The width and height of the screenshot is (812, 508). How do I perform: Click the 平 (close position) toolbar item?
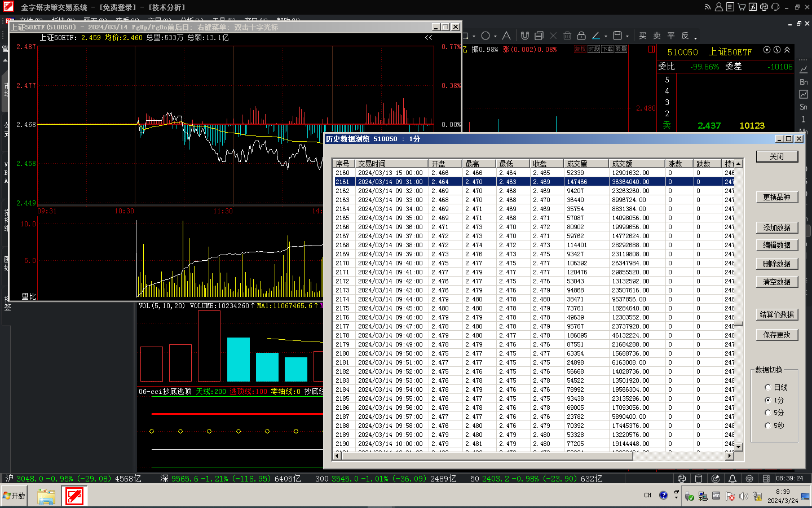[671, 36]
